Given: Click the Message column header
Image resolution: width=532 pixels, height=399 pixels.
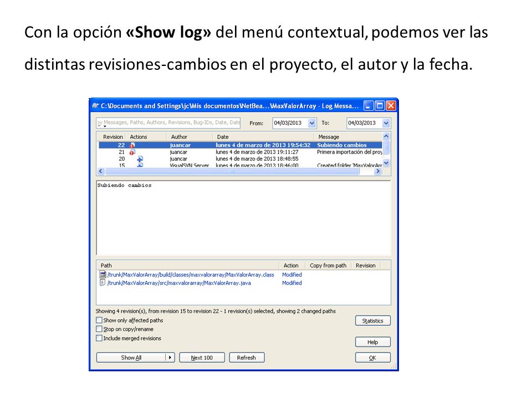Looking at the screenshot, I should [x=349, y=137].
